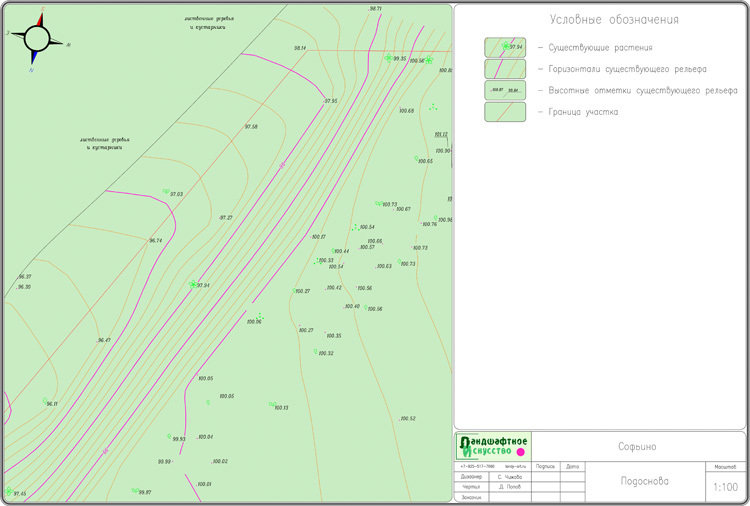Image resolution: width=750 pixels, height=506 pixels.
Task: Select the 1:100 scale value cell
Action: [725, 487]
